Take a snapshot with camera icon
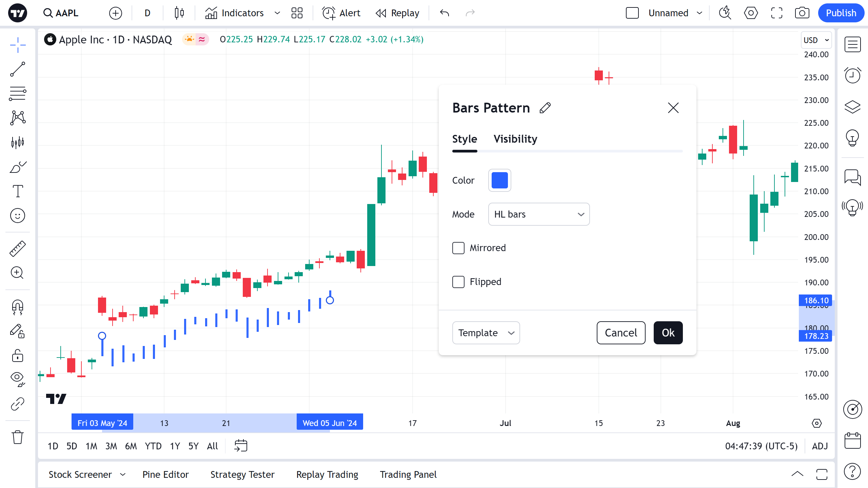 802,13
